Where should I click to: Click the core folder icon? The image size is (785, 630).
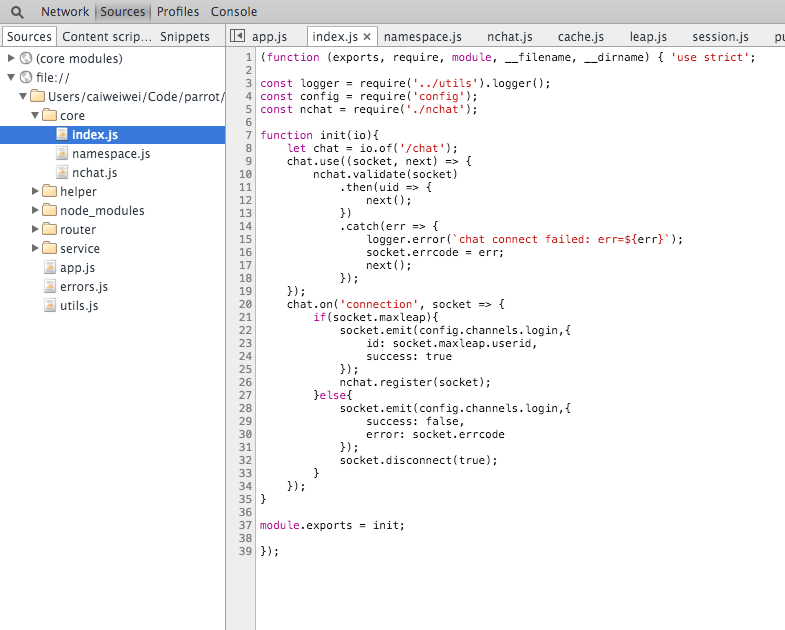coord(49,116)
